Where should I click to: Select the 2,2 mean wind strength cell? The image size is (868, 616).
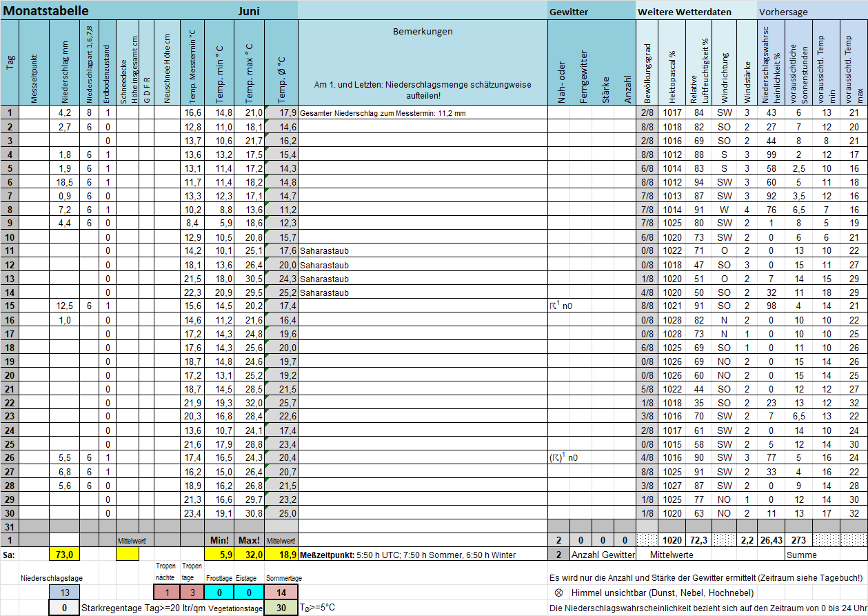pos(747,540)
